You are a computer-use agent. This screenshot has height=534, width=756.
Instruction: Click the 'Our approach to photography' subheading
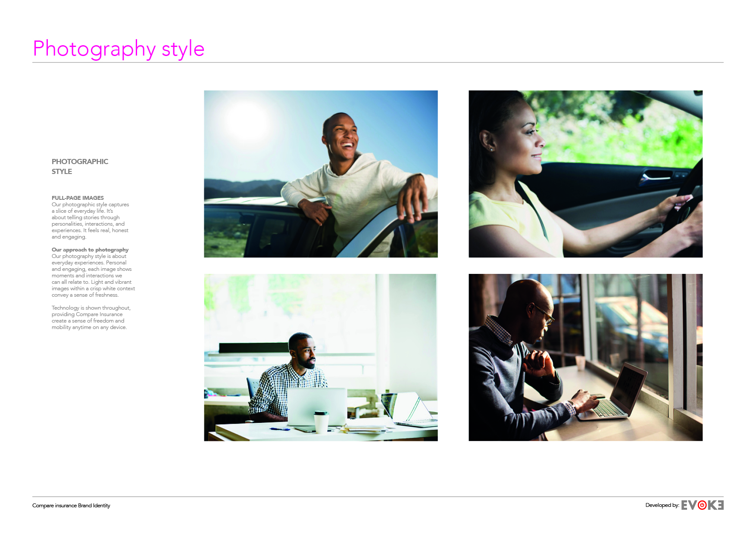point(90,249)
